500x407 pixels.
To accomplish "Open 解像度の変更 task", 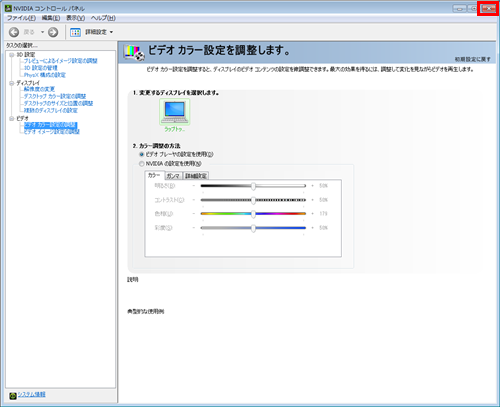I will (x=39, y=89).
